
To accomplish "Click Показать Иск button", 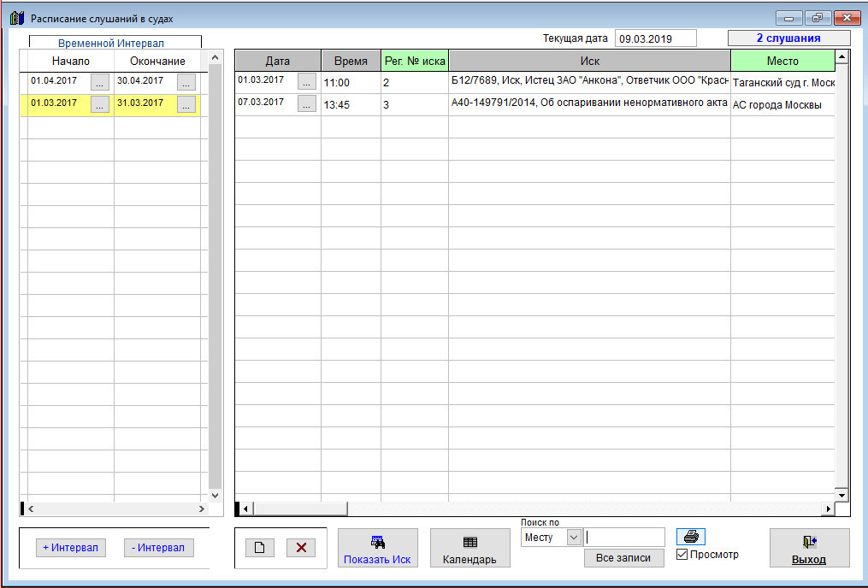I will [377, 548].
